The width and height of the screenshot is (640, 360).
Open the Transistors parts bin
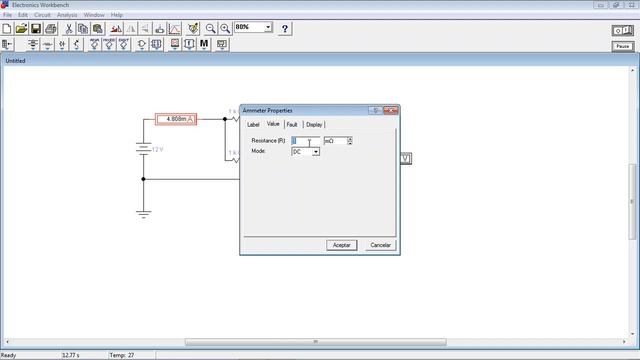(77, 44)
